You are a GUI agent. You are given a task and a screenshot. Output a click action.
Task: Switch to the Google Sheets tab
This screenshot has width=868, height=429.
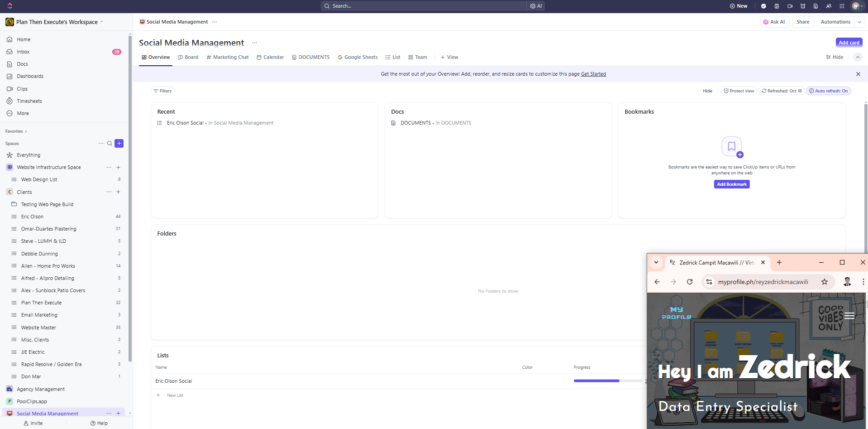(x=358, y=57)
